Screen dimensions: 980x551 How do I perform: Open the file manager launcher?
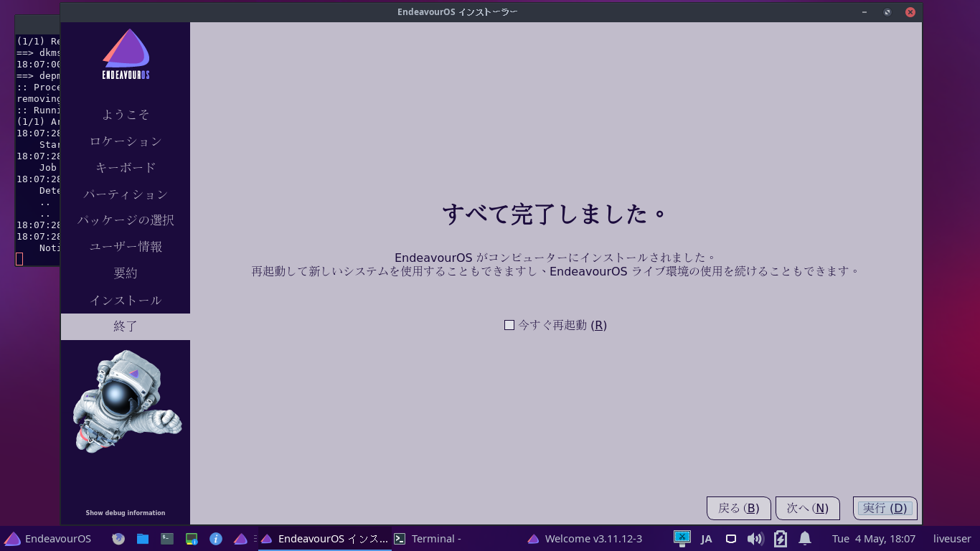coord(143,539)
